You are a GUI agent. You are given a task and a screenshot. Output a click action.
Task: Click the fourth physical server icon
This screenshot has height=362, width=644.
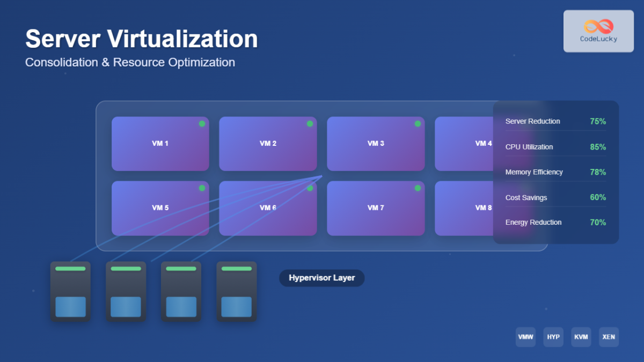(x=236, y=291)
